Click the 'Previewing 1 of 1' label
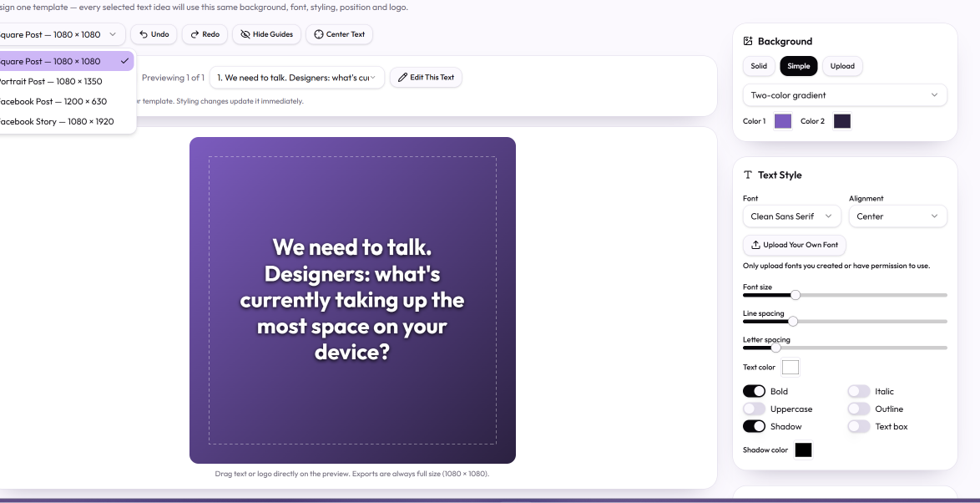Image resolution: width=980 pixels, height=503 pixels. click(x=173, y=78)
